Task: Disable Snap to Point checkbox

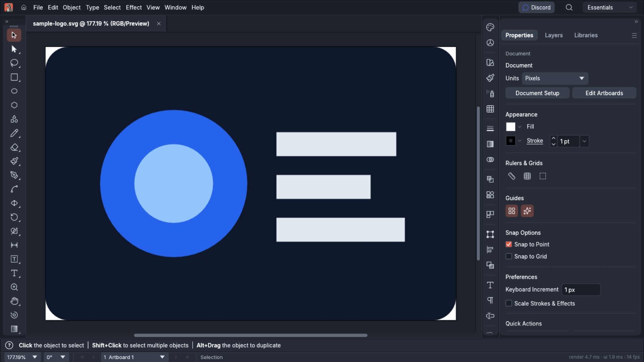Action: pos(509,244)
